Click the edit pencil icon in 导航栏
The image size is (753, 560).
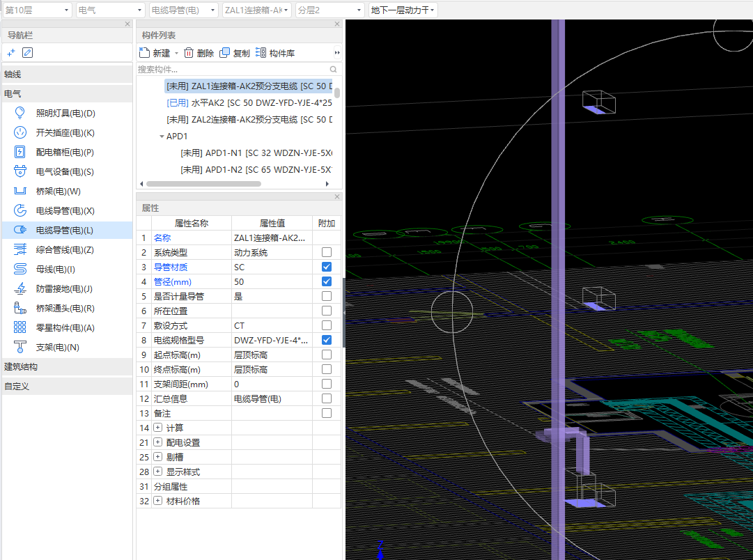pos(28,52)
